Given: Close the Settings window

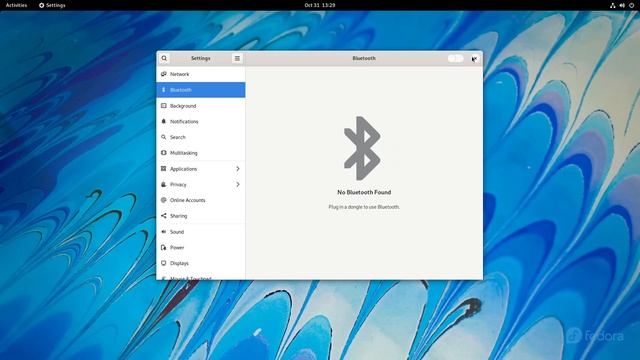Looking at the screenshot, I should (474, 58).
